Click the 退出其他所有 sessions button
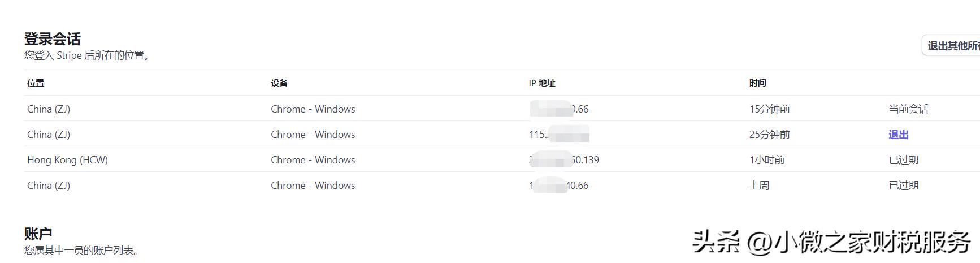 pyautogui.click(x=953, y=46)
